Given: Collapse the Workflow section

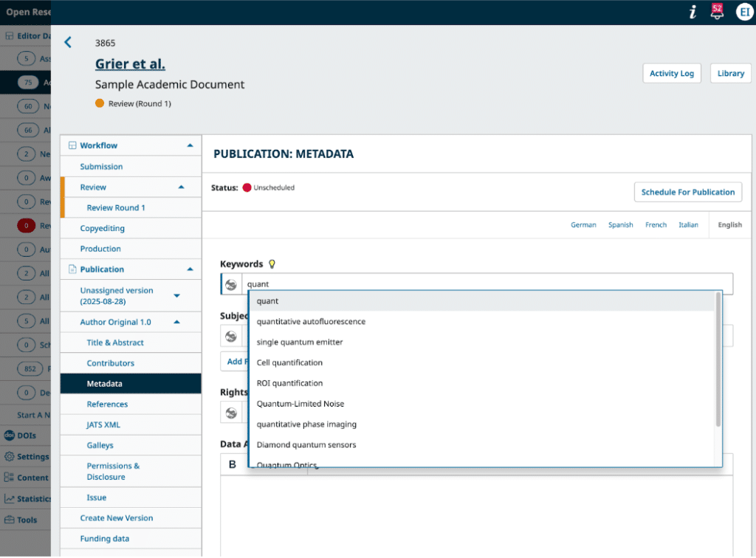Looking at the screenshot, I should [x=190, y=146].
